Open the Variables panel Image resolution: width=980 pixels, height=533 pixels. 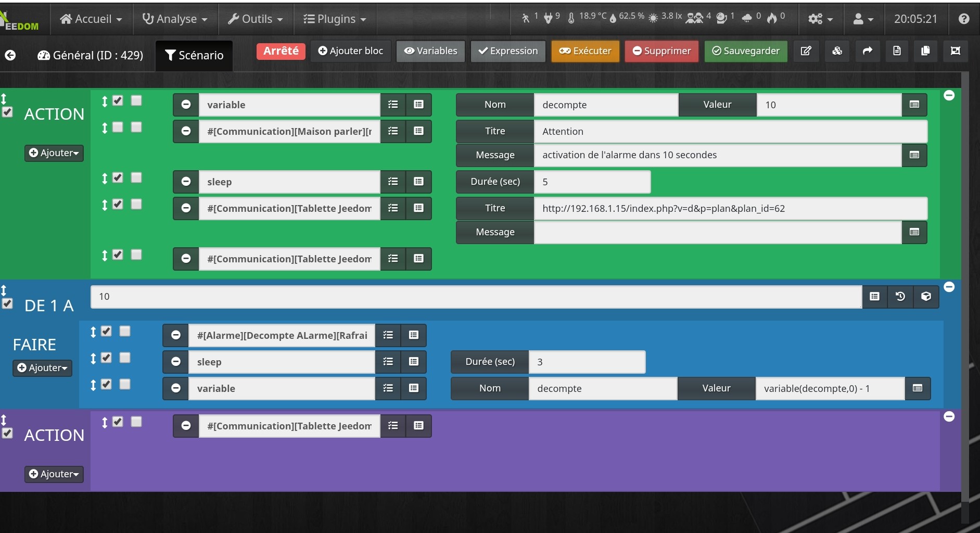[x=430, y=51]
